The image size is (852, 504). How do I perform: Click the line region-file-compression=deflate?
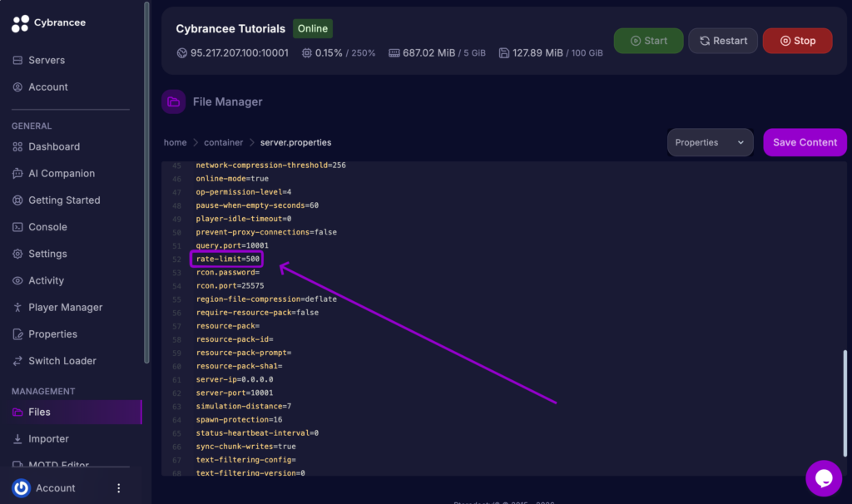point(266,299)
